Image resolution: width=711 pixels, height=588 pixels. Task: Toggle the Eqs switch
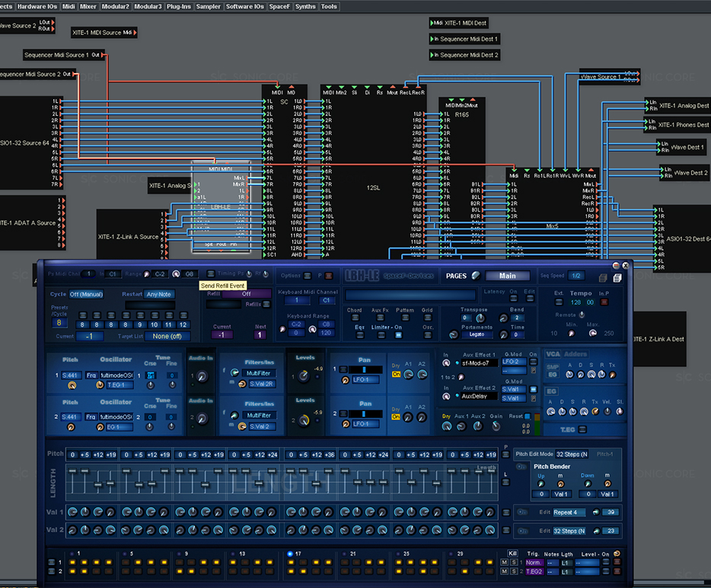coord(360,335)
